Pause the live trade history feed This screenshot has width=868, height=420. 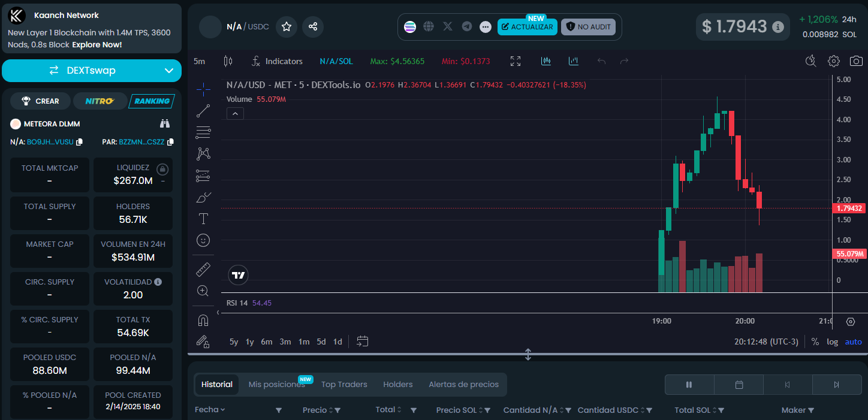point(689,385)
